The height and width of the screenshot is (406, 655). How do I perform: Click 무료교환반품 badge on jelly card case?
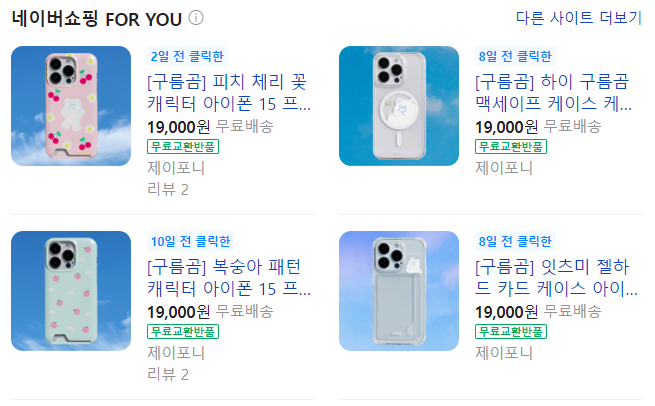click(511, 332)
